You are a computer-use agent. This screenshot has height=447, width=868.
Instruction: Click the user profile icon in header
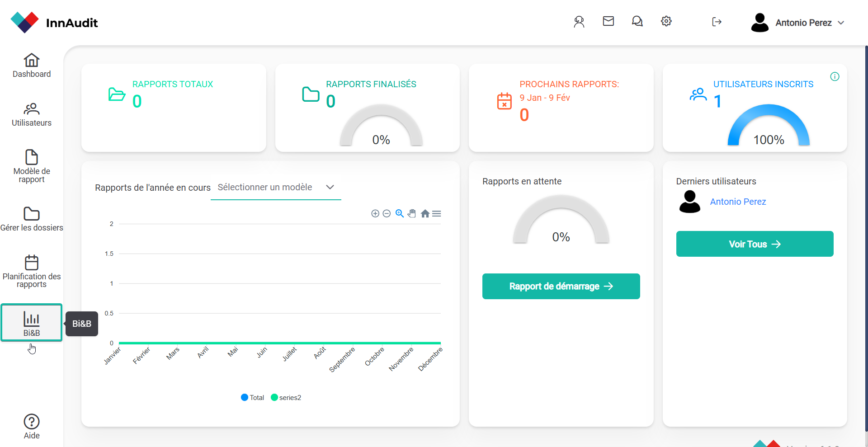579,22
